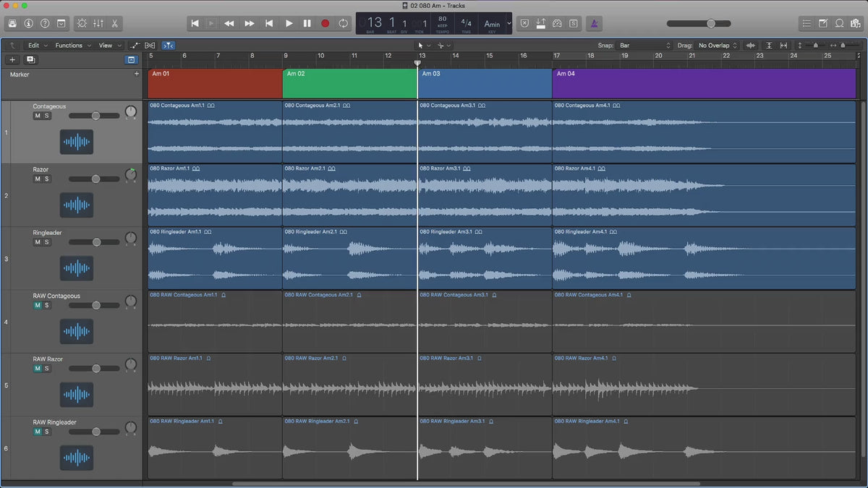
Task: Open the Drag mode No Overlap dropdown
Action: (x=717, y=46)
